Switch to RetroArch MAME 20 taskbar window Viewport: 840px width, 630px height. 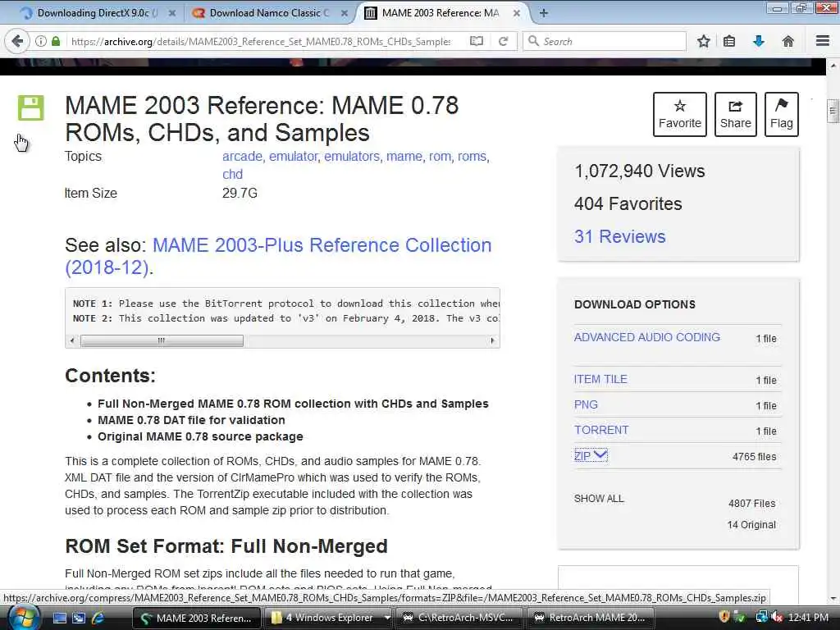click(591, 619)
